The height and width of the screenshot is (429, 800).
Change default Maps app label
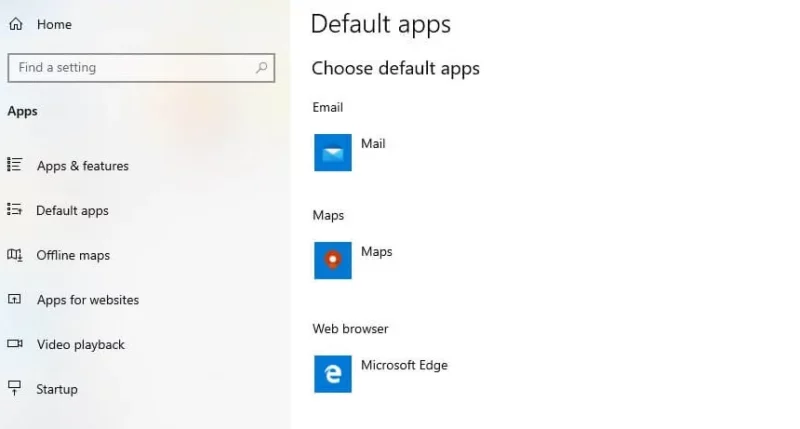pos(377,251)
